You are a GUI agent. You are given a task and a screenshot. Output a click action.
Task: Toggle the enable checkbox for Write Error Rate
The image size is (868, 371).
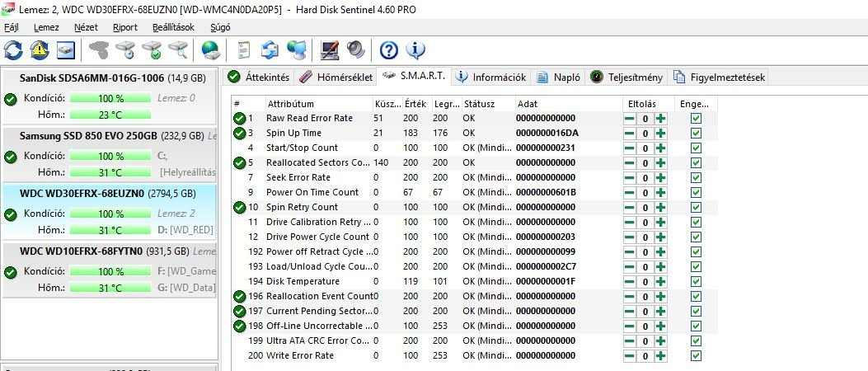coord(697,355)
